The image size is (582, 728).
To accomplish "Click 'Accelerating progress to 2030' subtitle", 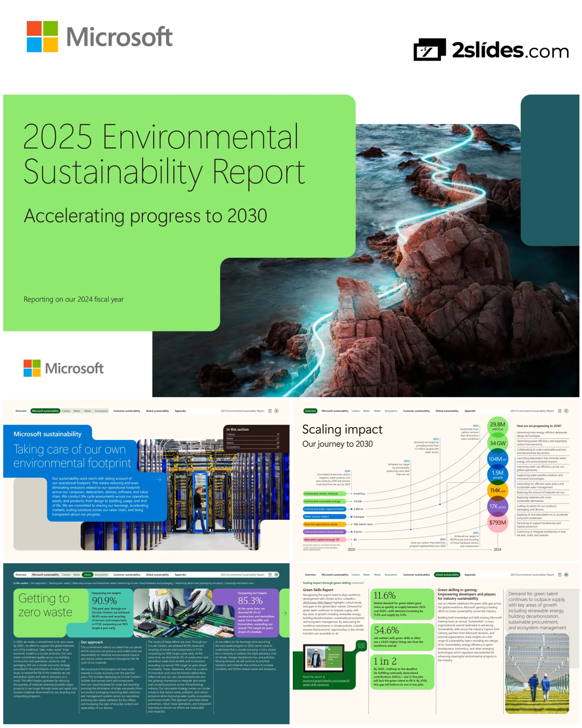I will [145, 216].
